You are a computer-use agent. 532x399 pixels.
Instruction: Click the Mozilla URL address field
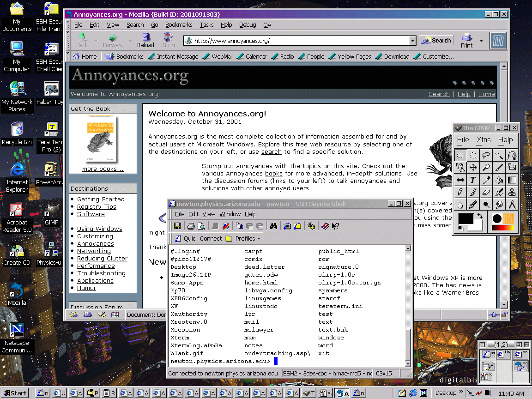(x=301, y=41)
